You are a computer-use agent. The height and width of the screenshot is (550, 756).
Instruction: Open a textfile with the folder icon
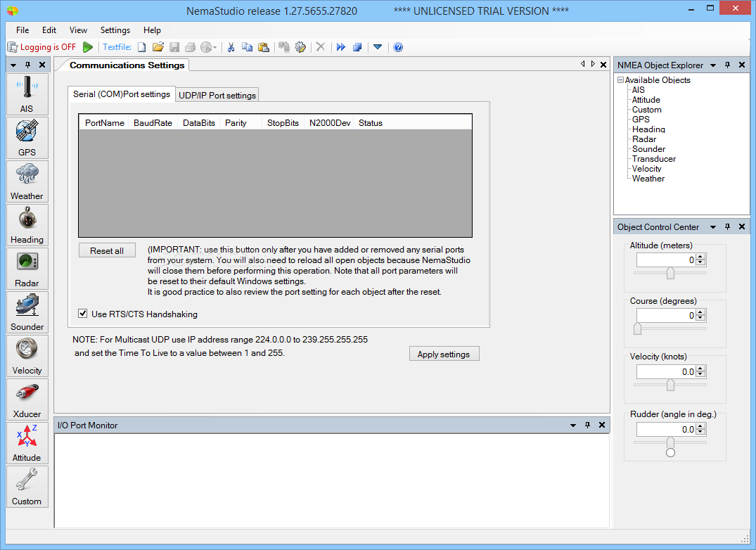pyautogui.click(x=158, y=47)
